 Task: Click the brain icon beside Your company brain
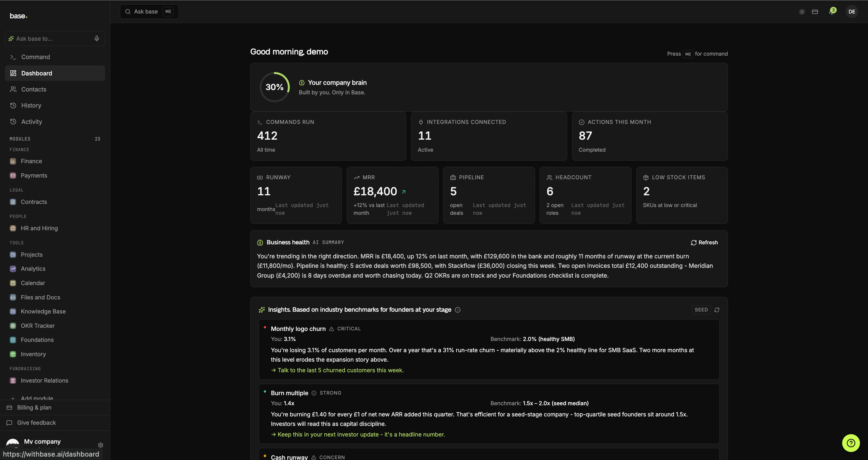click(x=302, y=83)
